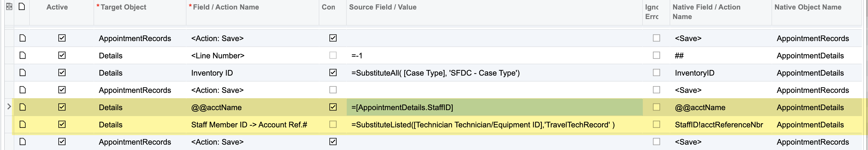
Task: Open note icon of last AppointmentRecords Save row
Action: pyautogui.click(x=23, y=142)
